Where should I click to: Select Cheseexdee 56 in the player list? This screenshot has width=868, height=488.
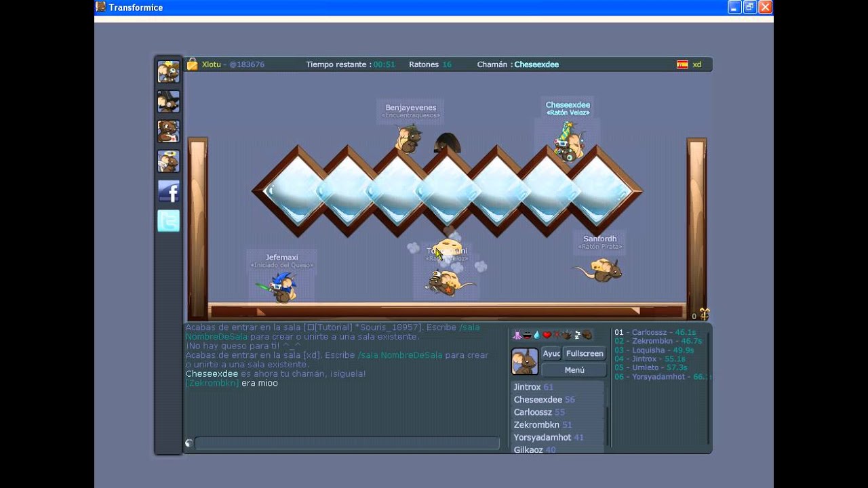[x=557, y=400]
